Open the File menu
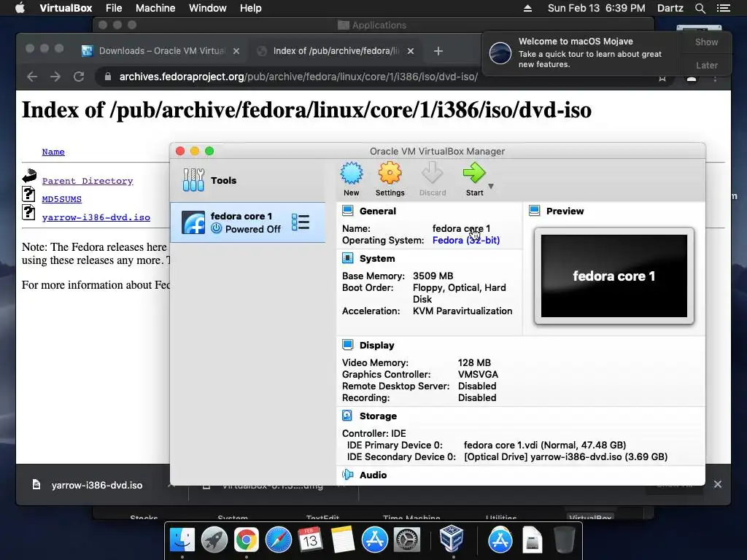The image size is (747, 560). (114, 8)
